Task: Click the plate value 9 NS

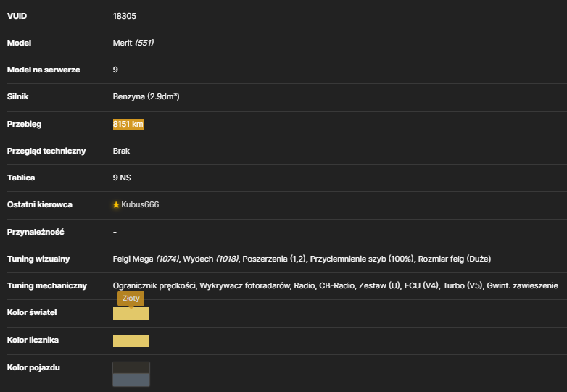Action: 122,178
